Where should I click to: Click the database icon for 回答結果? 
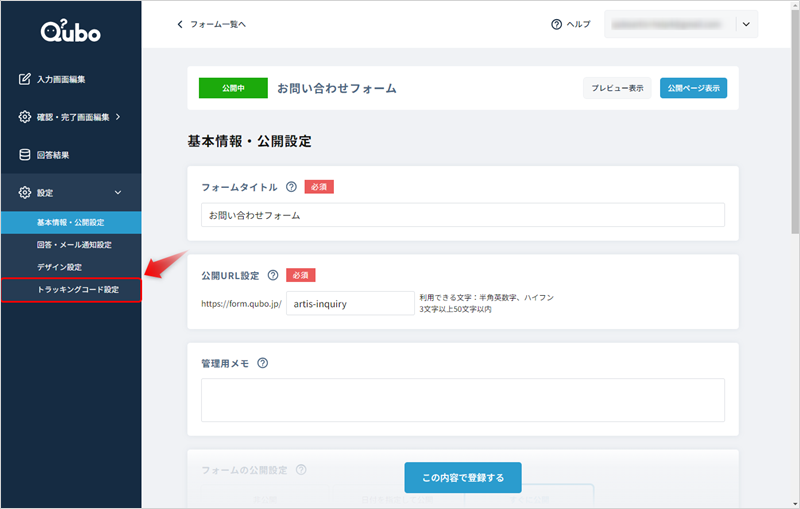(x=25, y=155)
